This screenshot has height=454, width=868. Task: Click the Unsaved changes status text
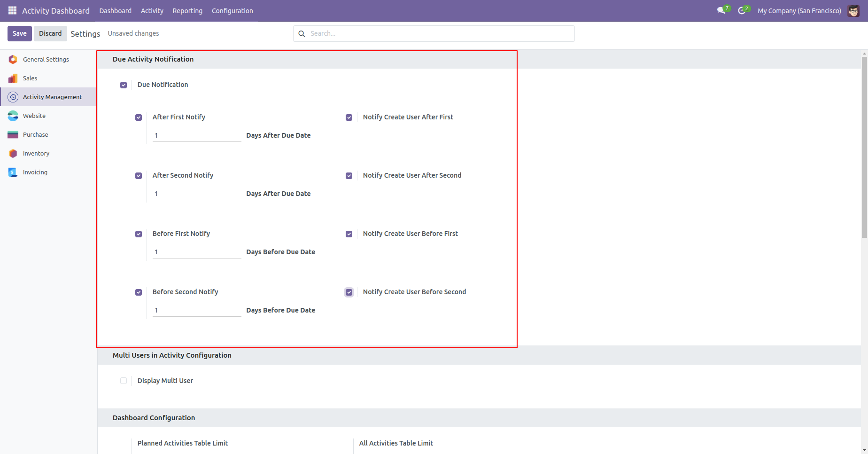point(133,33)
